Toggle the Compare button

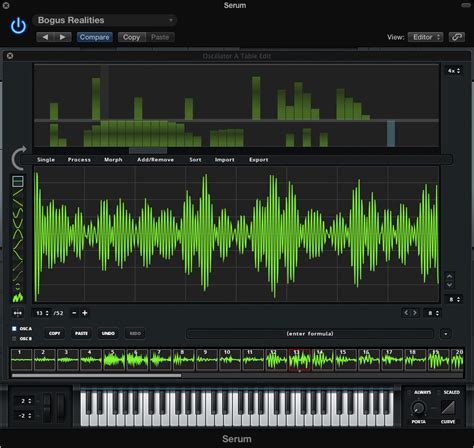tap(94, 37)
